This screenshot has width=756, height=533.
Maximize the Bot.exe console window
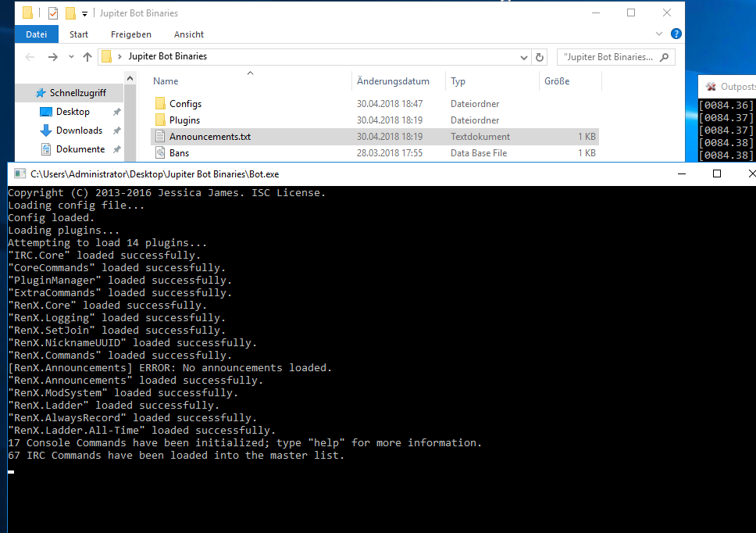coord(716,173)
